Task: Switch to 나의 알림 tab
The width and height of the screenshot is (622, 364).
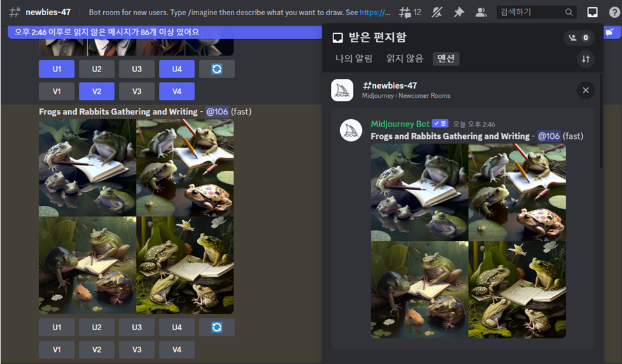Action: (x=354, y=59)
